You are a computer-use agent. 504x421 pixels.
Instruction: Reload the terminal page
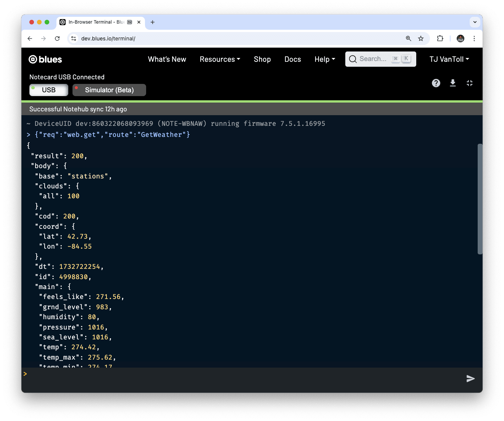[x=57, y=39]
